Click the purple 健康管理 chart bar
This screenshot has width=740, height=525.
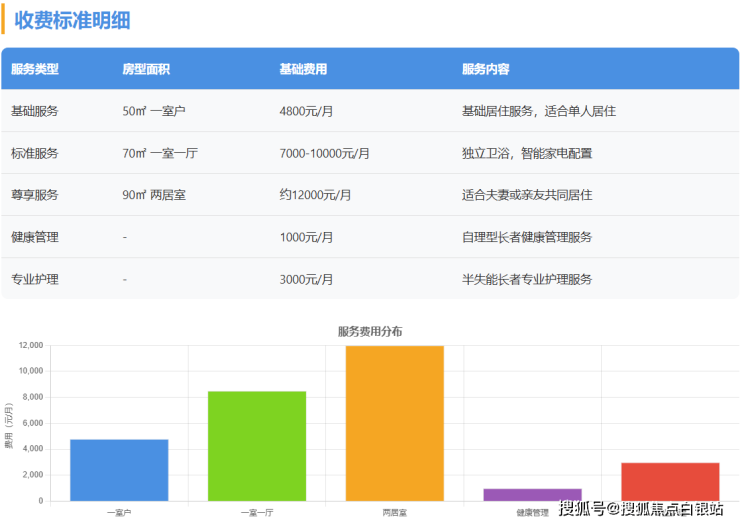click(532, 494)
